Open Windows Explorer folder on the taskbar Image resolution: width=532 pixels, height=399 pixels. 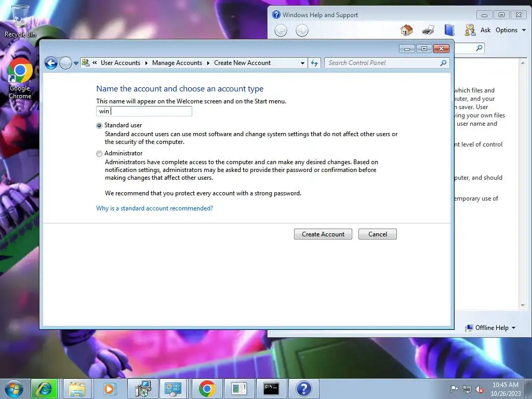point(77,389)
